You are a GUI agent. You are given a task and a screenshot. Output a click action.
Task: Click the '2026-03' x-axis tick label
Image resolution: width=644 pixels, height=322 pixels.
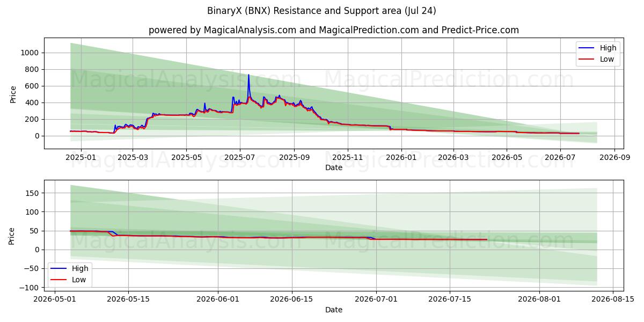(x=453, y=158)
